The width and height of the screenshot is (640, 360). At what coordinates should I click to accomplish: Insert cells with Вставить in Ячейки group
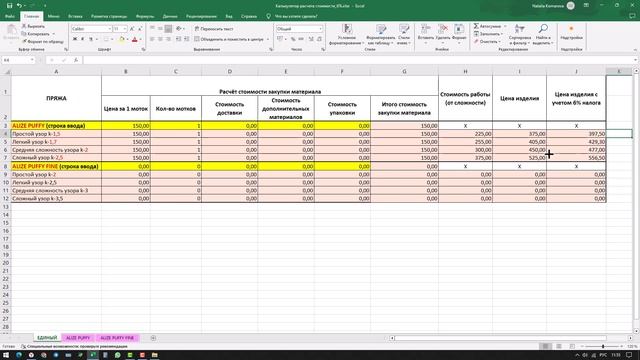pos(425,34)
